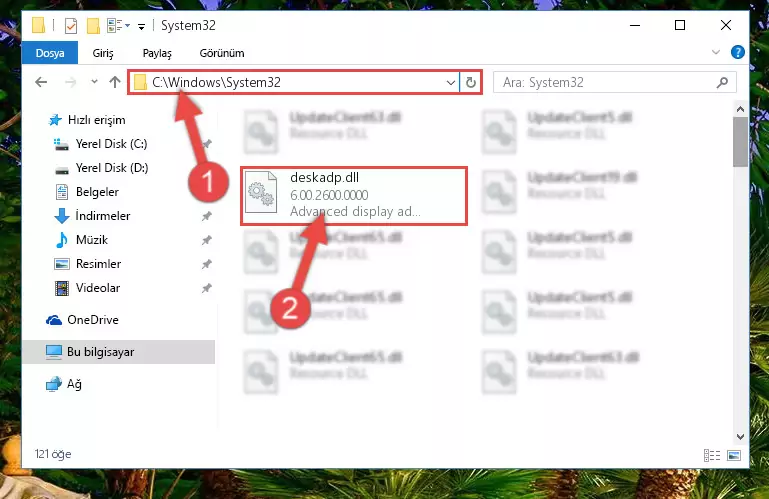Viewport: 769px width, 499px height.
Task: Click the Forward navigation arrow
Action: pyautogui.click(x=71, y=82)
